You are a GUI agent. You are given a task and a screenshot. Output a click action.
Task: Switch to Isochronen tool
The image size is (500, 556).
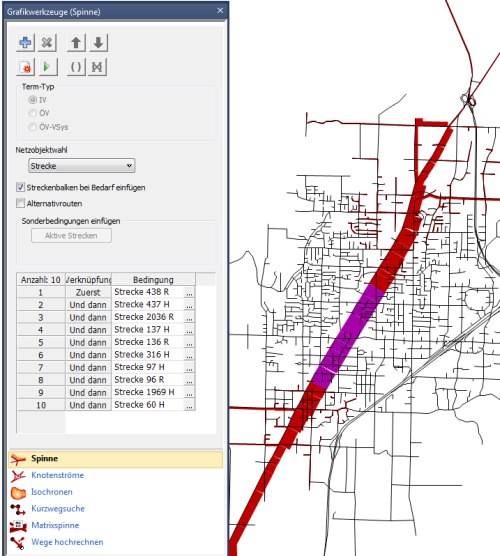tap(52, 492)
